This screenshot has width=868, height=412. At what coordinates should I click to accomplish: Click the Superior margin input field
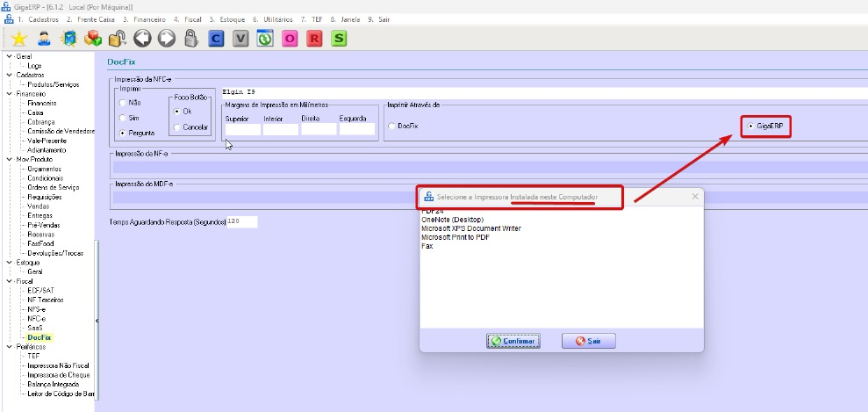(242, 129)
